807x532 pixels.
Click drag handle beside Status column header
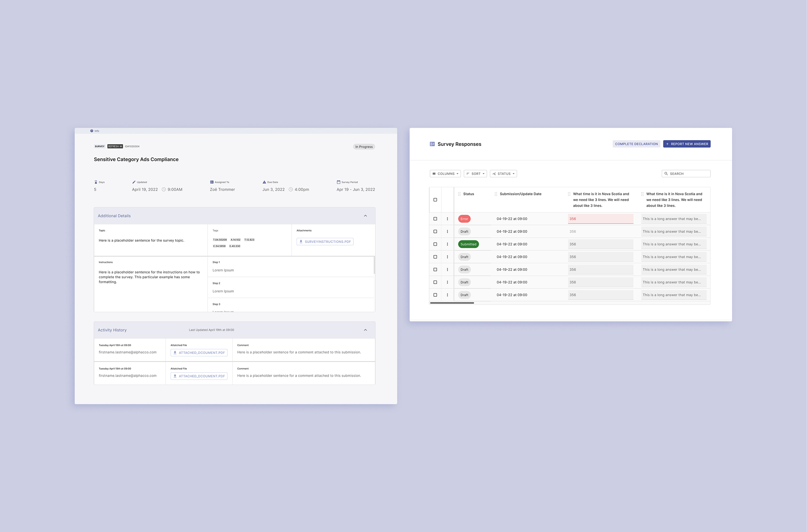tap(459, 194)
